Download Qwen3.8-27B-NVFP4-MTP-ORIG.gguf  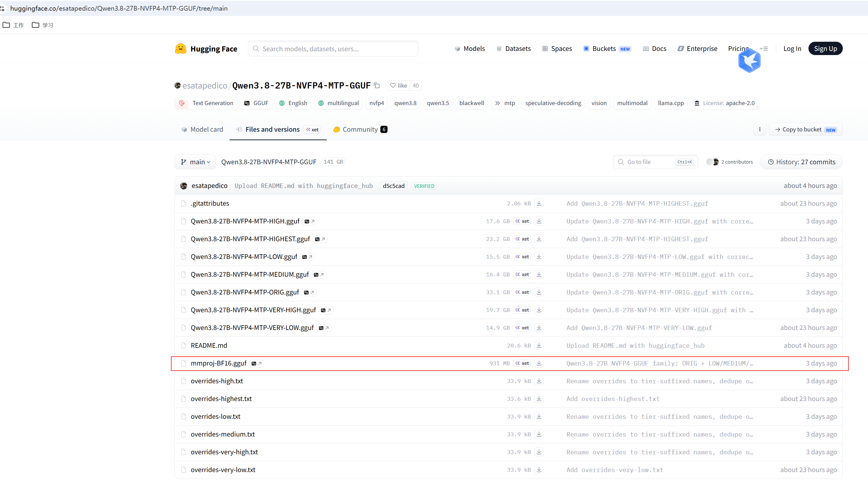539,292
